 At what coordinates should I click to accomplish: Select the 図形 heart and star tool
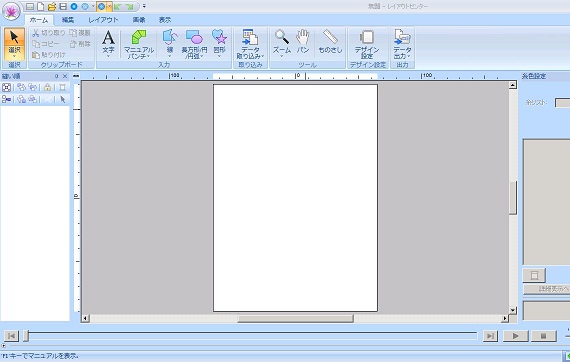pos(220,41)
